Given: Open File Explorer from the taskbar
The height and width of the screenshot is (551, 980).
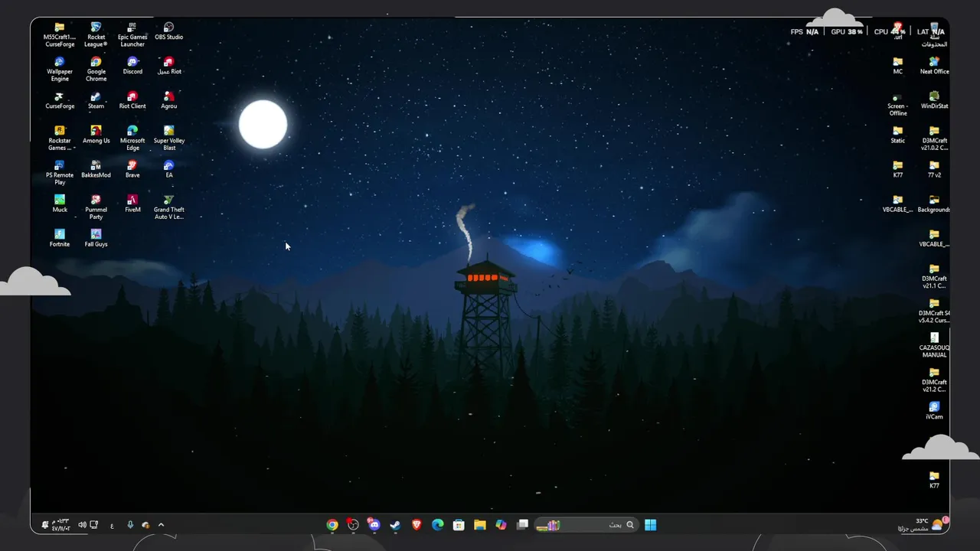Looking at the screenshot, I should (479, 525).
